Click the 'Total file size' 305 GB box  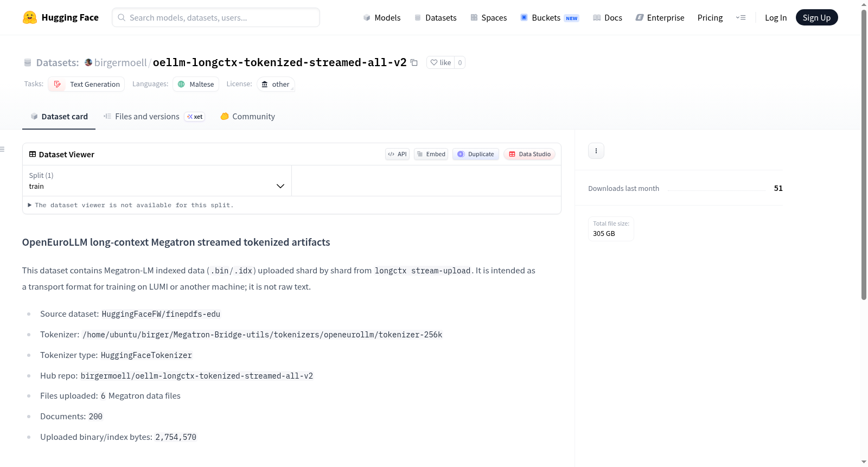click(611, 229)
